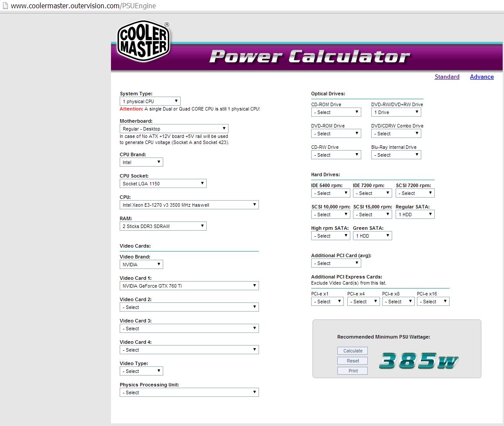Click the Print button

tap(353, 371)
